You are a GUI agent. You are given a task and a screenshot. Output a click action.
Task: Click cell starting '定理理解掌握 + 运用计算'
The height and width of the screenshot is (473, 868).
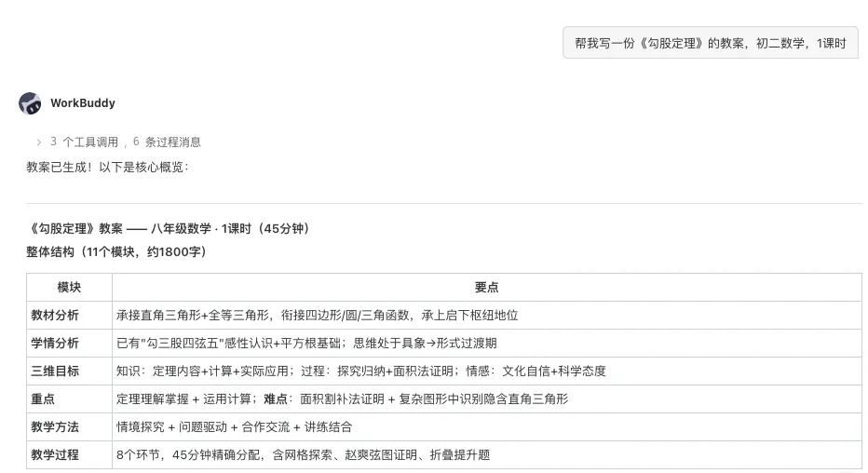tap(486, 399)
